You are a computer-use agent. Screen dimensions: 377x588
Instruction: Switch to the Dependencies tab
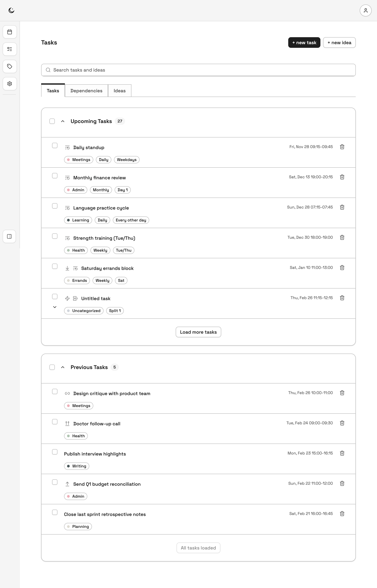[x=86, y=91]
